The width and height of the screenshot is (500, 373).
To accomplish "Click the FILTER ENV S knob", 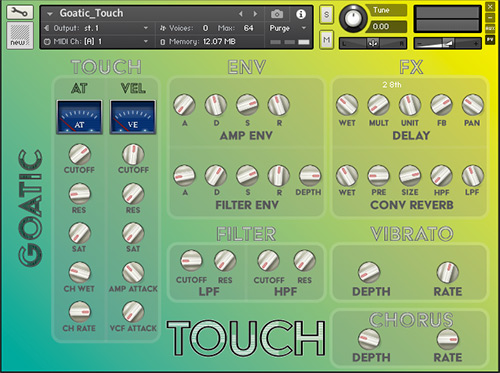I will coord(247,175).
